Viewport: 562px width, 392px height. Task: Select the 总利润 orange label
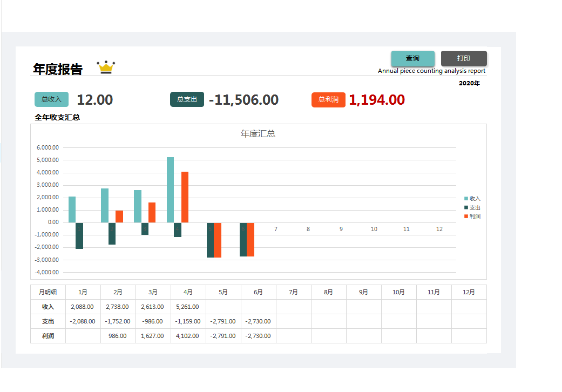coord(328,99)
